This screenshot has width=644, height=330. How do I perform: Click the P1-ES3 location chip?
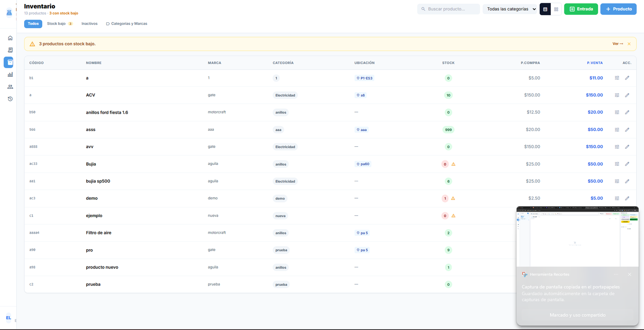pos(365,78)
